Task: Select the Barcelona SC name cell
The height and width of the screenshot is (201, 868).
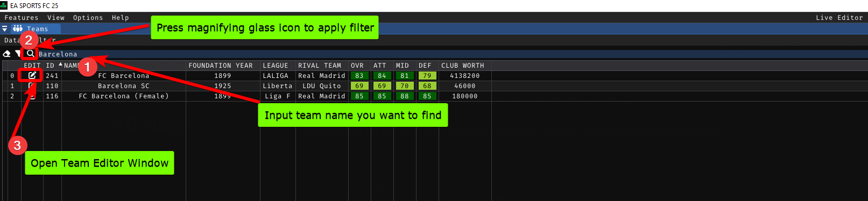Action: point(124,86)
